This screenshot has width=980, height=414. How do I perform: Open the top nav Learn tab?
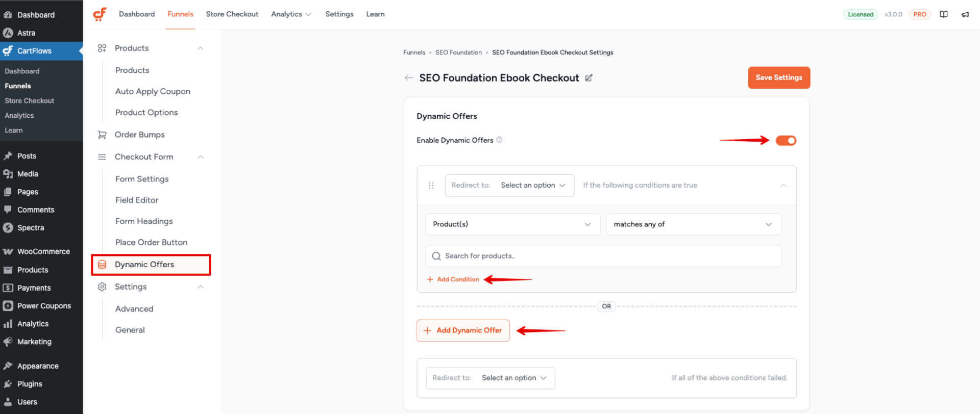pos(375,14)
